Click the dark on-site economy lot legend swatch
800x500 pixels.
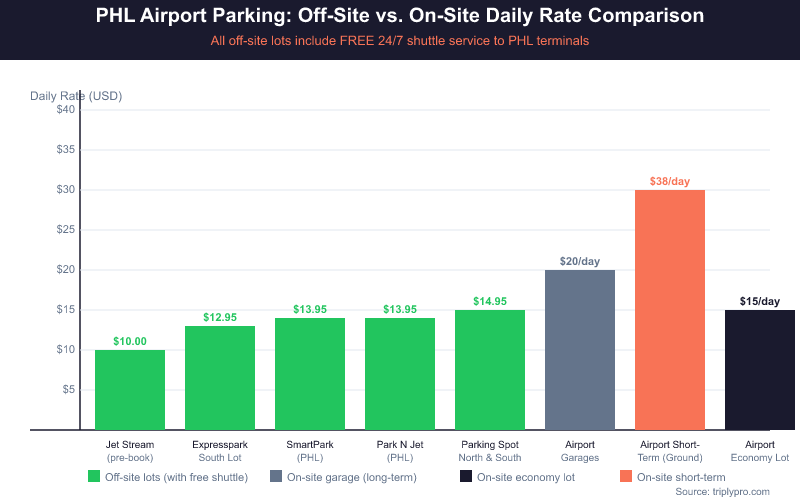[x=466, y=477]
